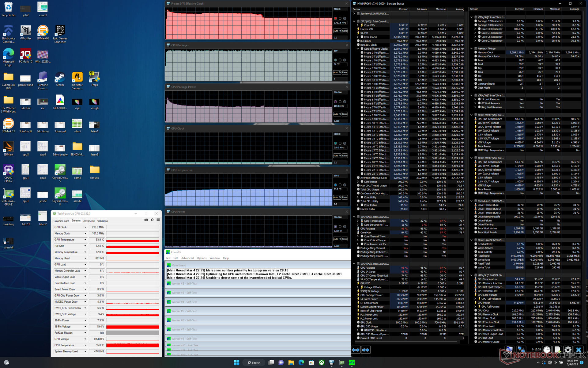Switch to GPU-Z Graphics Card tab
Viewport: 588px width, 368px height.
pos(61,221)
